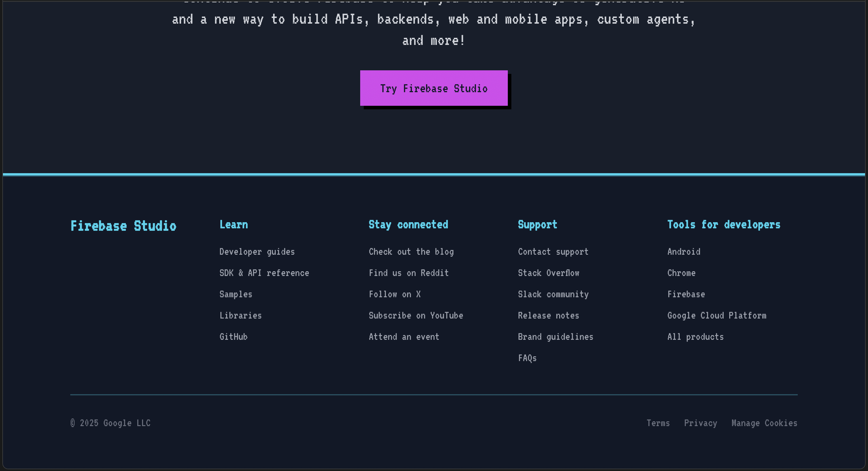Open the FAQs link
This screenshot has height=471, width=868.
tap(527, 358)
